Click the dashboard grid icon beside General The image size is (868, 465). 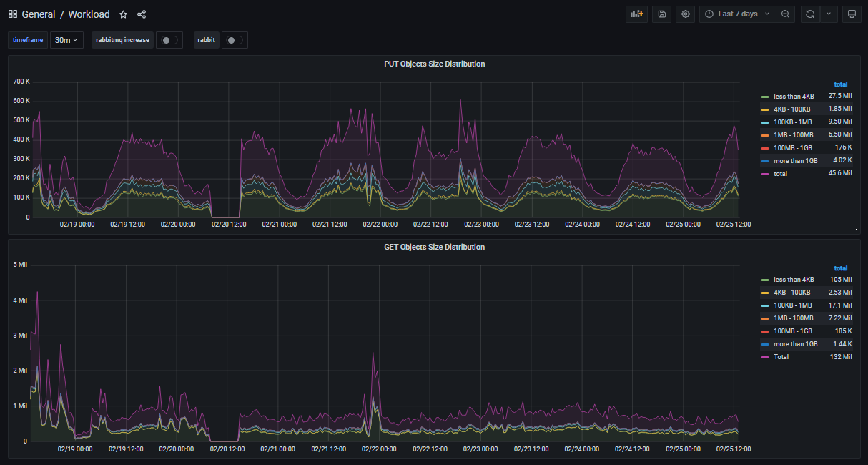(x=13, y=14)
